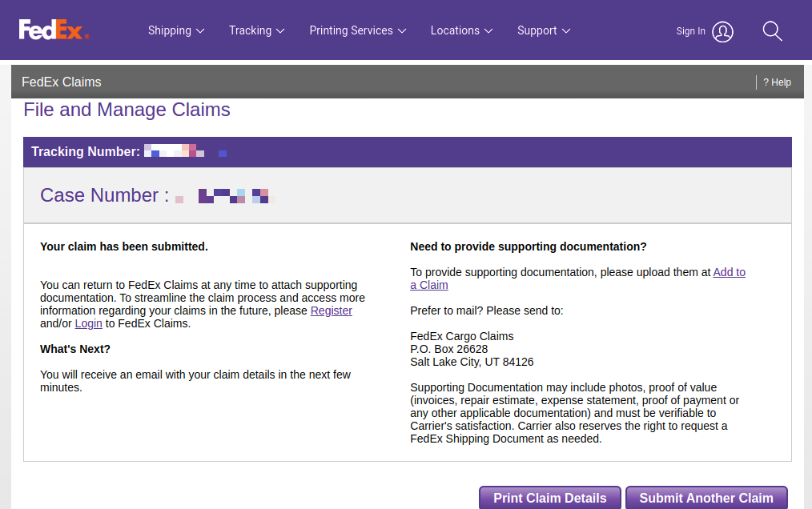The height and width of the screenshot is (509, 812).
Task: Open the Tracking menu
Action: [x=250, y=30]
